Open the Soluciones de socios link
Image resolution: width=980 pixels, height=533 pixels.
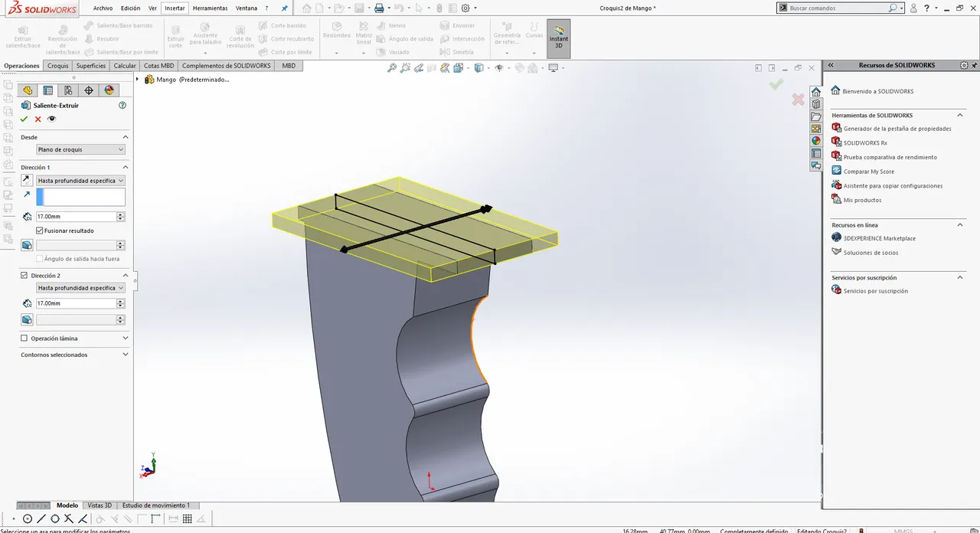(871, 253)
